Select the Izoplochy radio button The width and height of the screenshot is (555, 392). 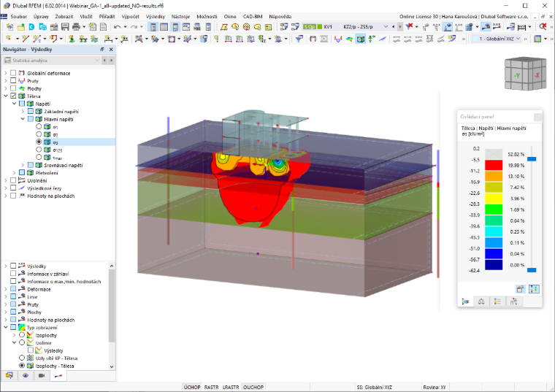(22, 334)
